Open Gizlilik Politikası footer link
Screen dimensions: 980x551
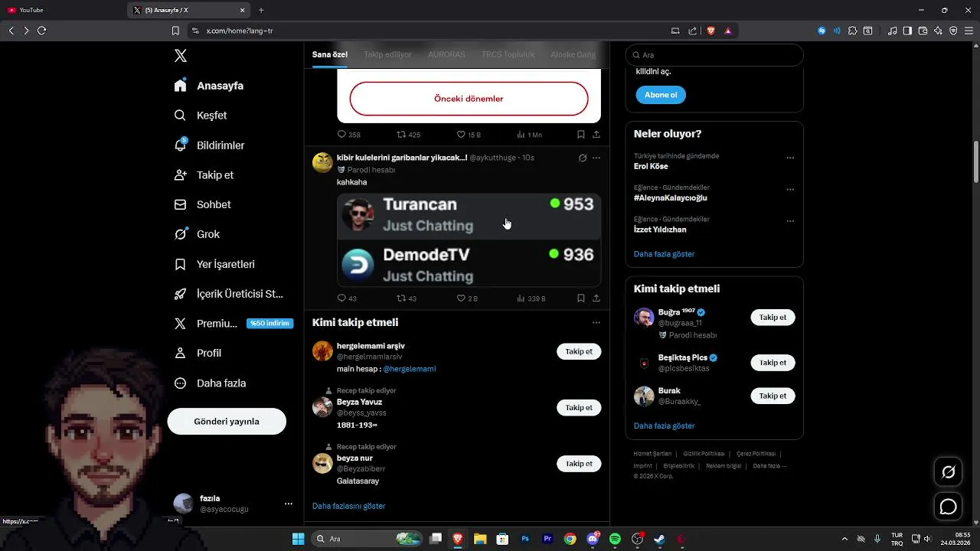tap(704, 454)
